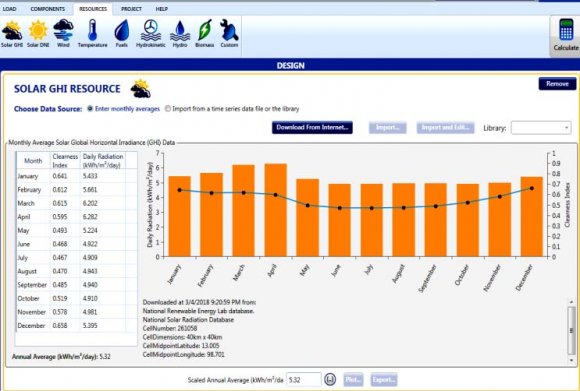Open the Fuels resource
This screenshot has height=391, width=580.
(x=122, y=34)
